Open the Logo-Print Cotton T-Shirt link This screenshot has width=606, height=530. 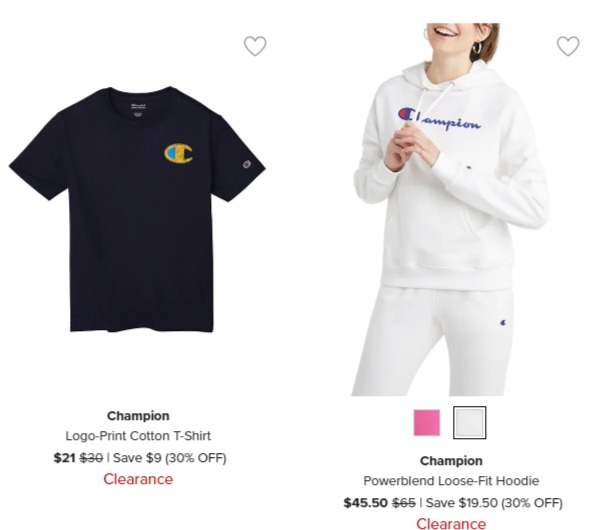[138, 436]
